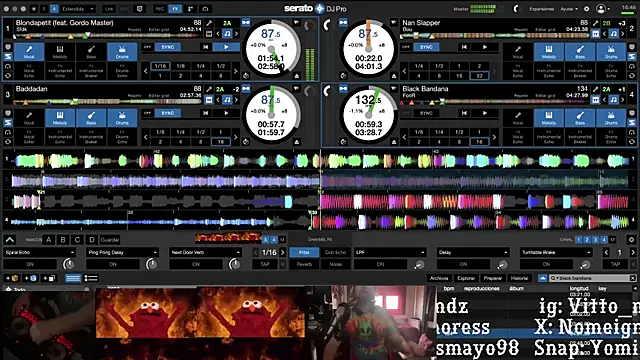Click the key lock music note on deck 2

[x=613, y=33]
